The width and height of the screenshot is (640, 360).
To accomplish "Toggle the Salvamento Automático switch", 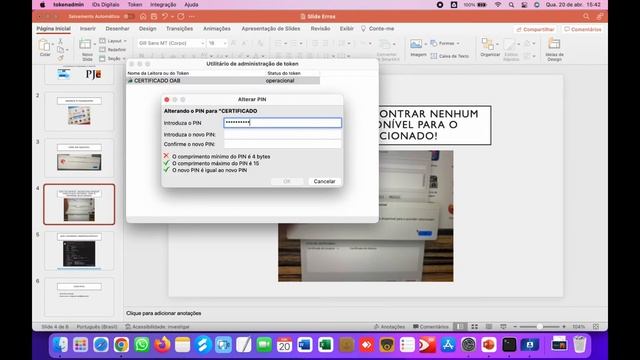I will [x=128, y=16].
